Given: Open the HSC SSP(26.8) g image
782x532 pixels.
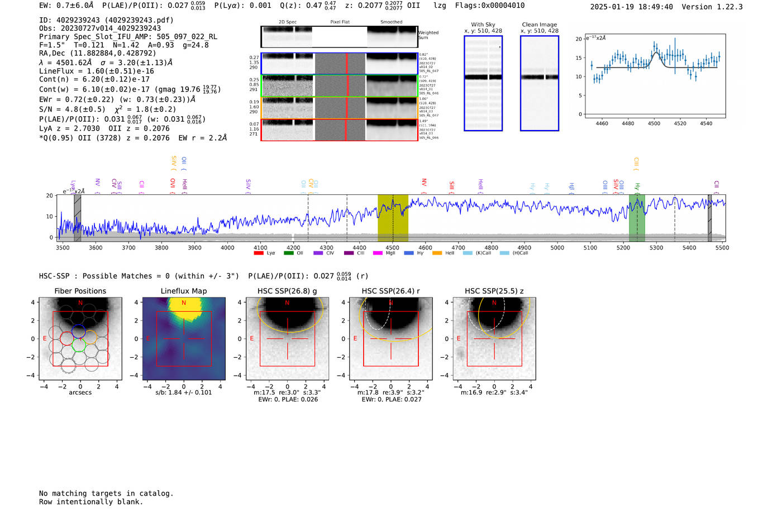Looking at the screenshot, I should coord(288,339).
